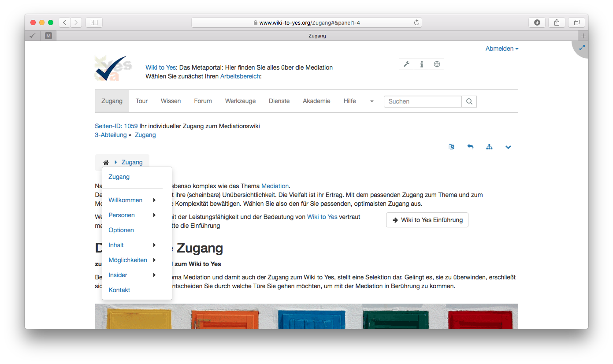Click the wrench tools icon
This screenshot has width=613, height=364.
coord(406,64)
